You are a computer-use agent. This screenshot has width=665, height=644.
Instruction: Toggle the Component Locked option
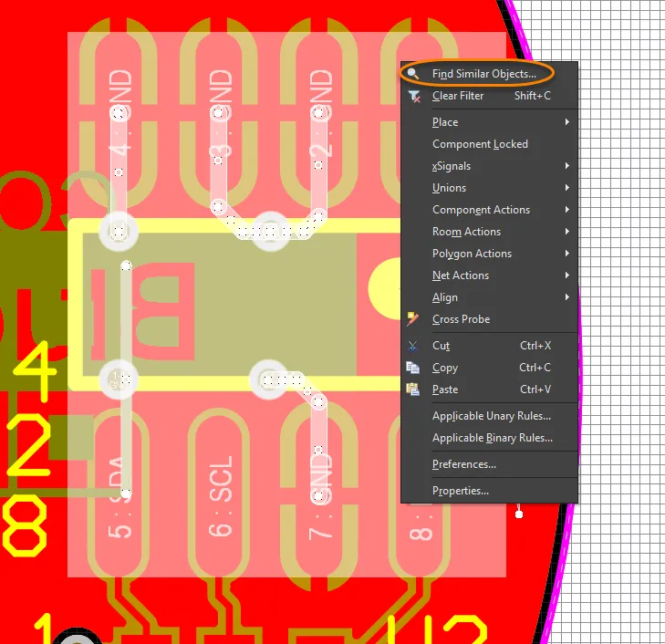(480, 144)
